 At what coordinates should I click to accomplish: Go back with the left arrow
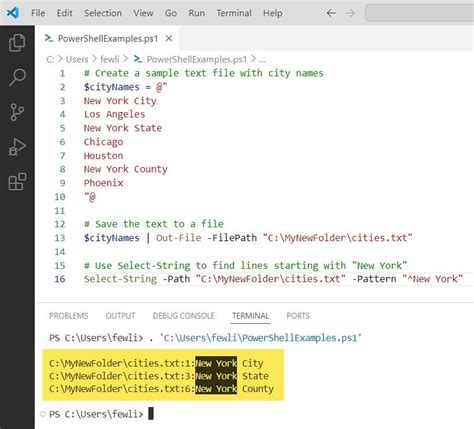pos(331,13)
